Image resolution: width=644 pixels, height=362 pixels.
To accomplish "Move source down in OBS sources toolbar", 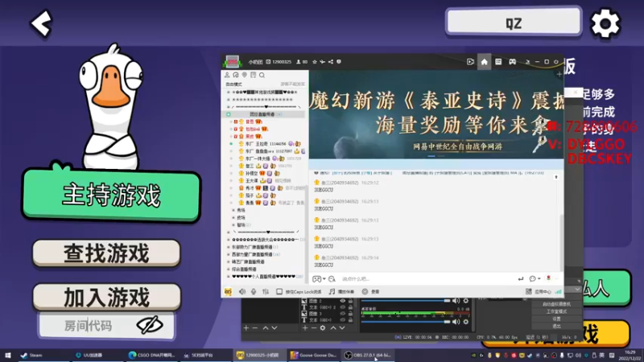I will pos(341,328).
